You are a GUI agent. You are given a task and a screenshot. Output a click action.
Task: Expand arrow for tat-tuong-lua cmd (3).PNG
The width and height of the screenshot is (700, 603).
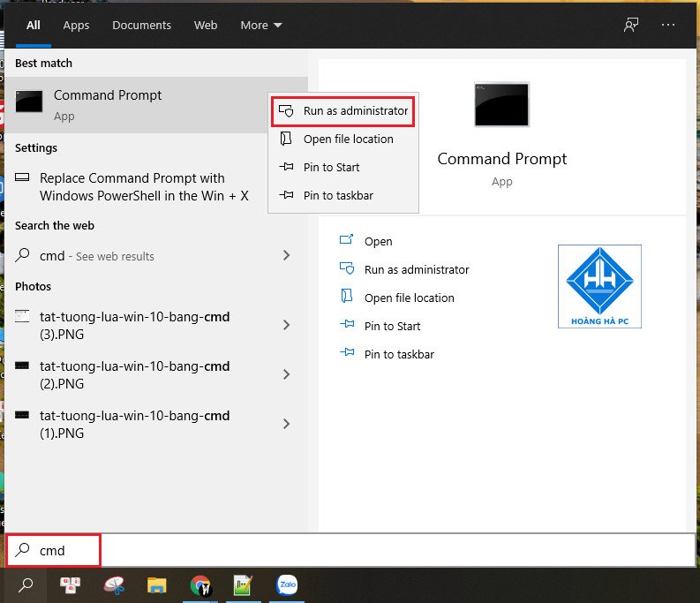click(x=286, y=325)
